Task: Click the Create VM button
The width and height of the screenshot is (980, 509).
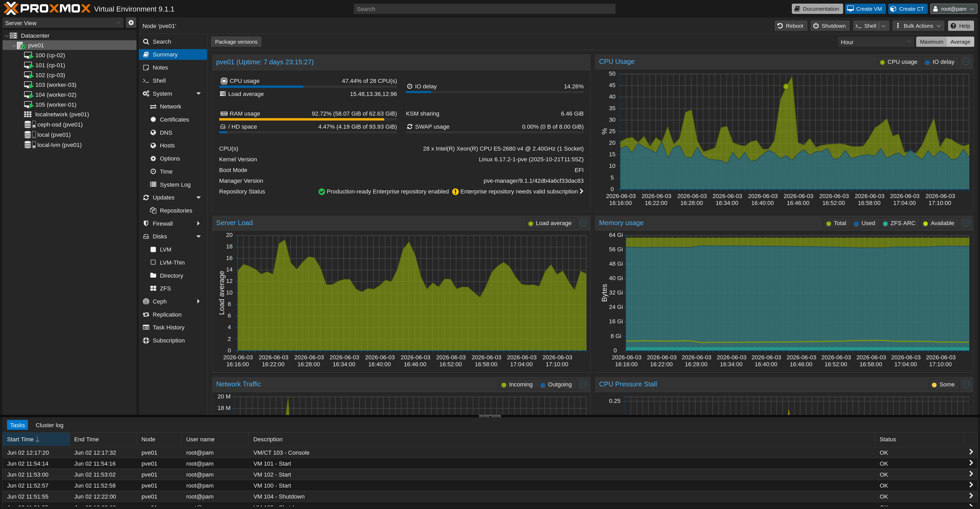Action: pos(865,9)
